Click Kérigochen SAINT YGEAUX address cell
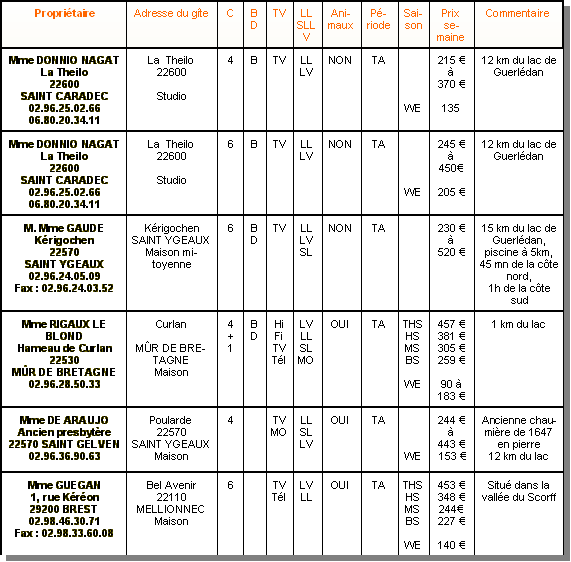Image resolution: width=571 pixels, height=562 pixels. coord(171,246)
